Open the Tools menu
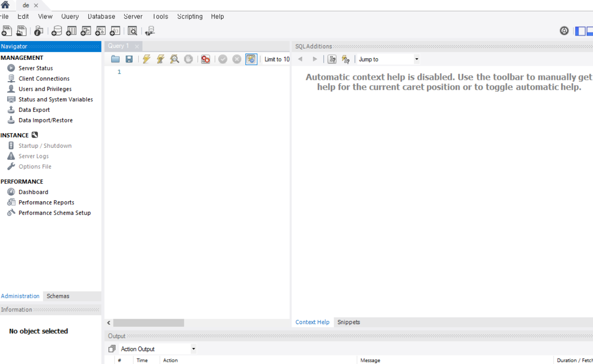593x364 pixels. tap(160, 17)
